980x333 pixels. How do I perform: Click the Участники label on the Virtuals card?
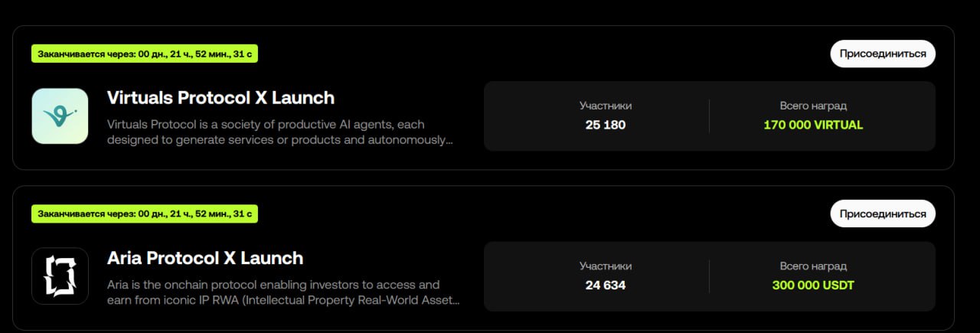(x=606, y=106)
